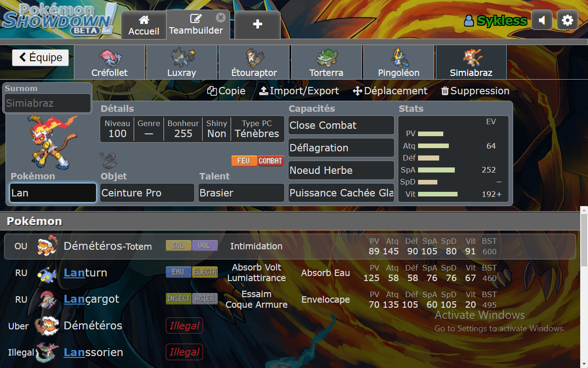
Task: Choose Démétéros-Totem from the results
Action: point(290,246)
